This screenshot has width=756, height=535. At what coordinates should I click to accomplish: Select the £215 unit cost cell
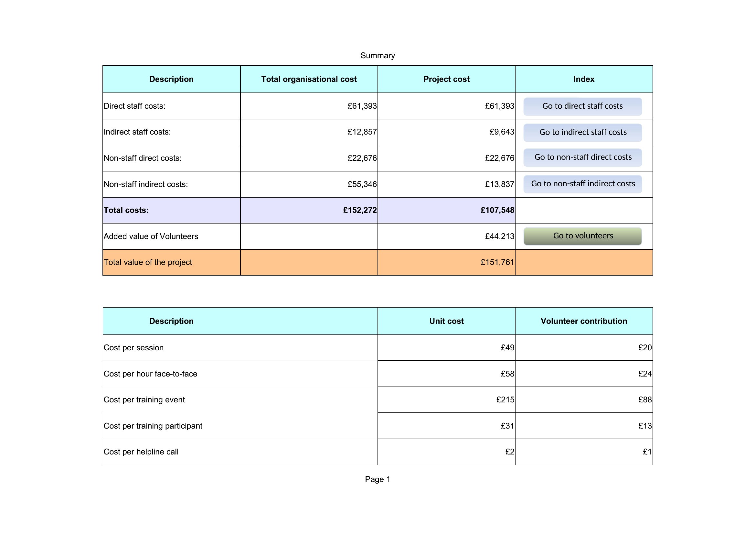click(446, 400)
